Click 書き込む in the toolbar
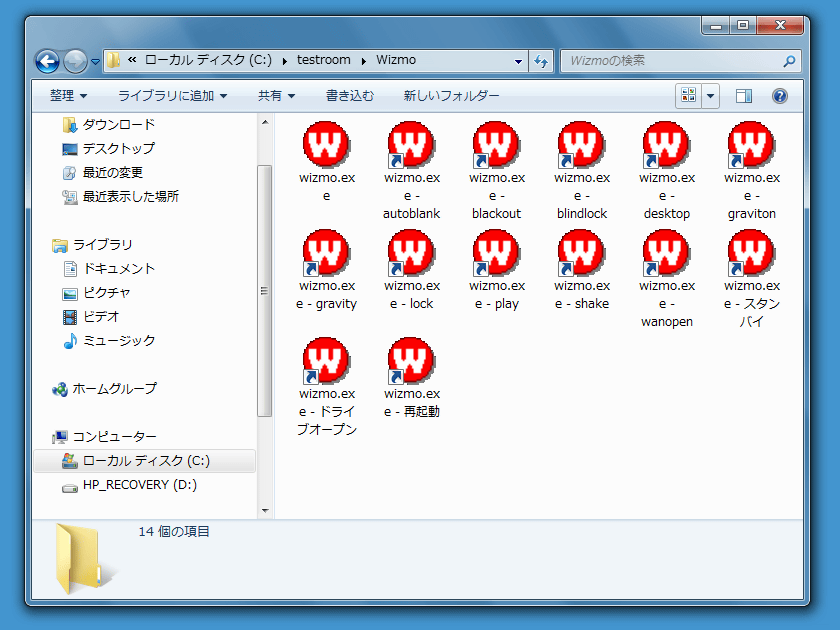Viewport: 840px width, 630px height. 350,96
